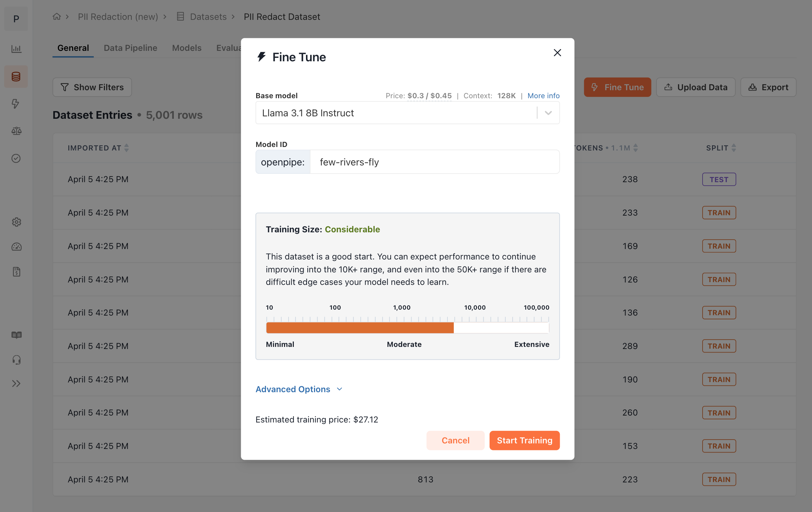The image size is (812, 512).
Task: Expand Advanced Options section
Action: tap(299, 389)
